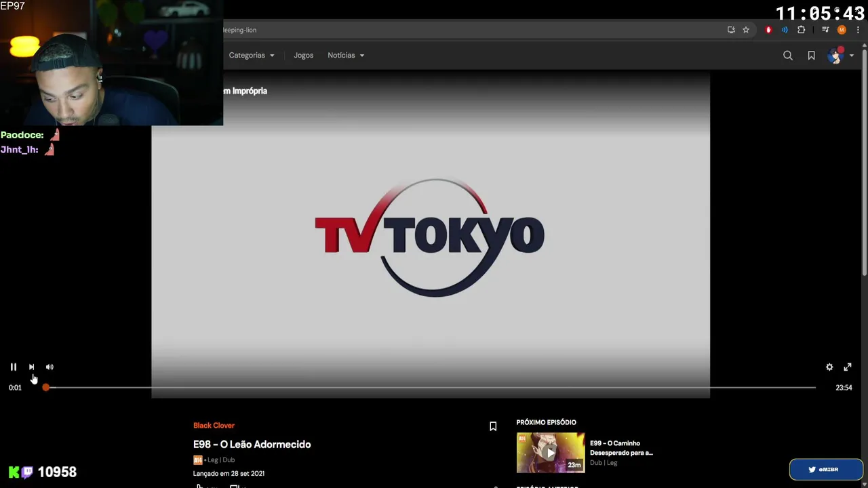The width and height of the screenshot is (868, 488).
Task: Click the green Kick logo in the overlay
Action: pyautogui.click(x=14, y=472)
